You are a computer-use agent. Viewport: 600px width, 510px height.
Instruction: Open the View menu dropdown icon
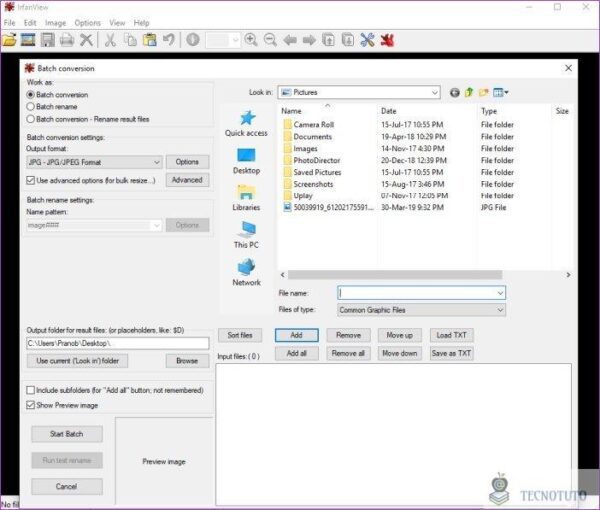pos(501,93)
